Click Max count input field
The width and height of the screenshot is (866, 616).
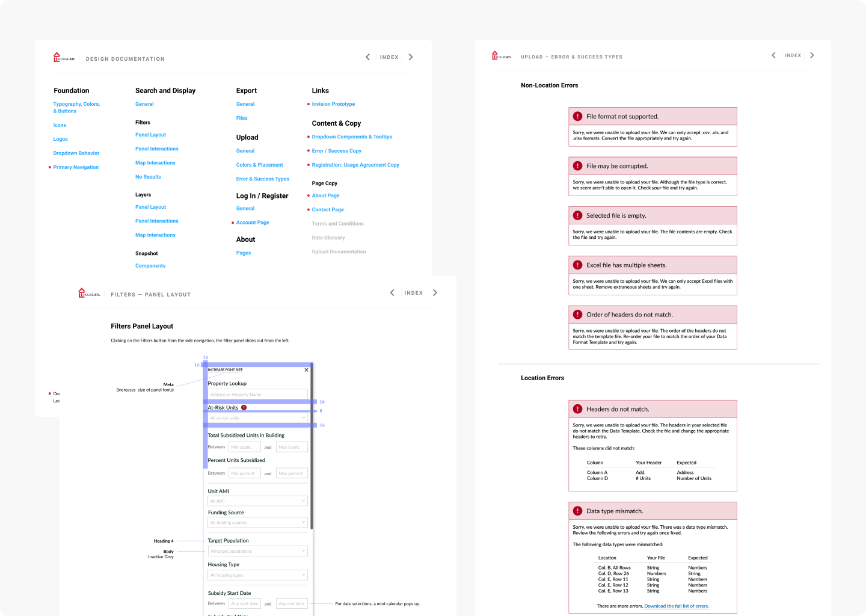tap(292, 447)
